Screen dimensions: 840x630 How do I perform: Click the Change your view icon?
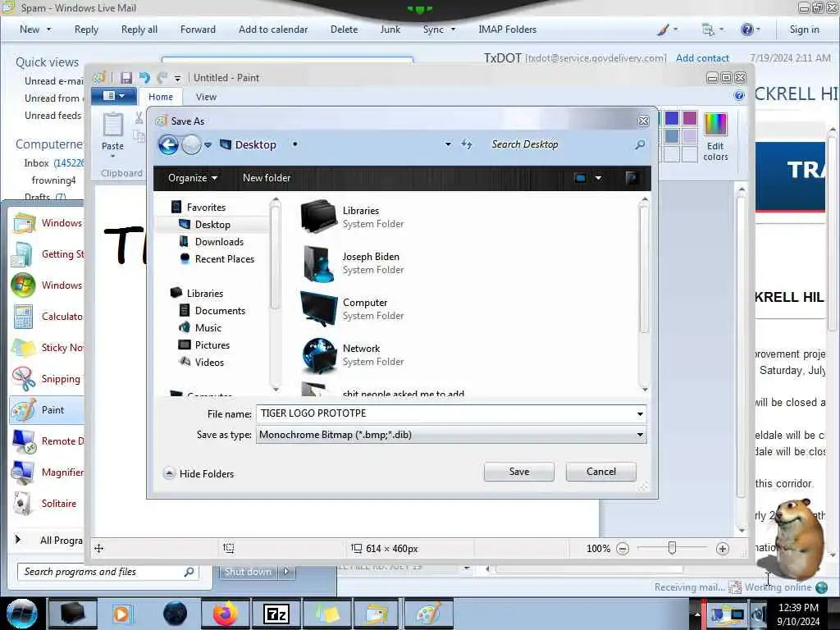580,178
